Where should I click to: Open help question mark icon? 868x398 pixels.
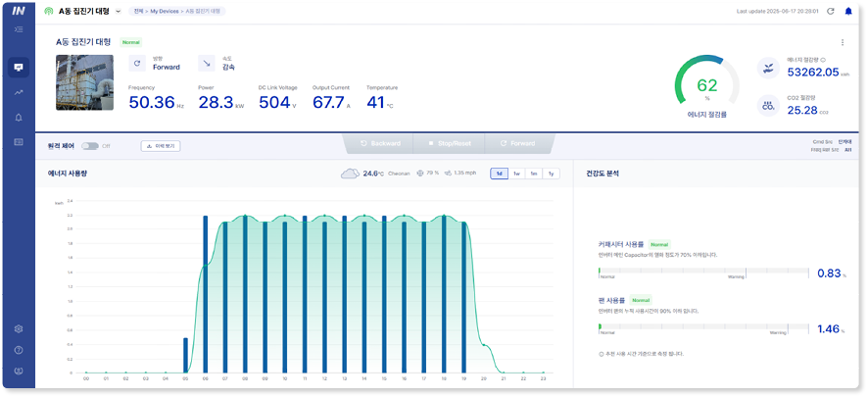(x=19, y=350)
